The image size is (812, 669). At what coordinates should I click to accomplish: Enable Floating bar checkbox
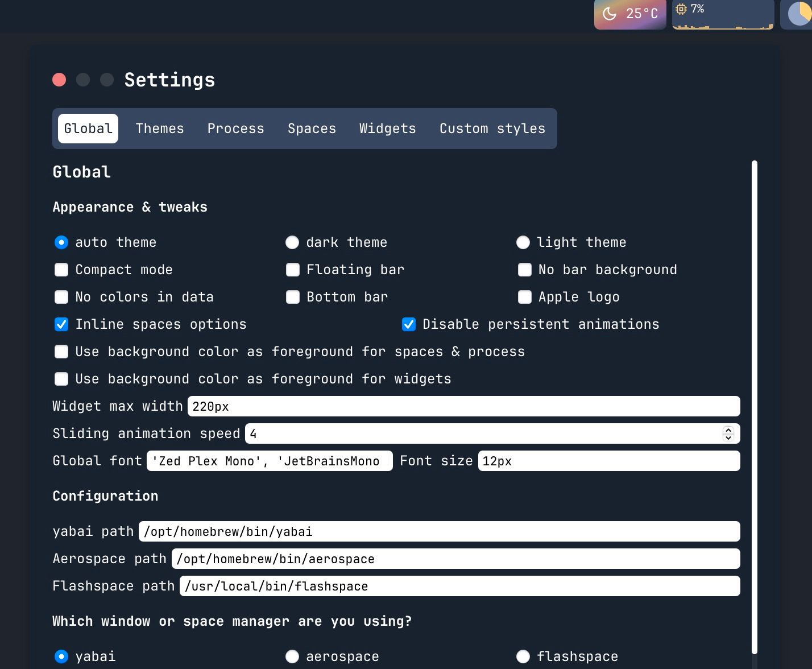pyautogui.click(x=293, y=270)
